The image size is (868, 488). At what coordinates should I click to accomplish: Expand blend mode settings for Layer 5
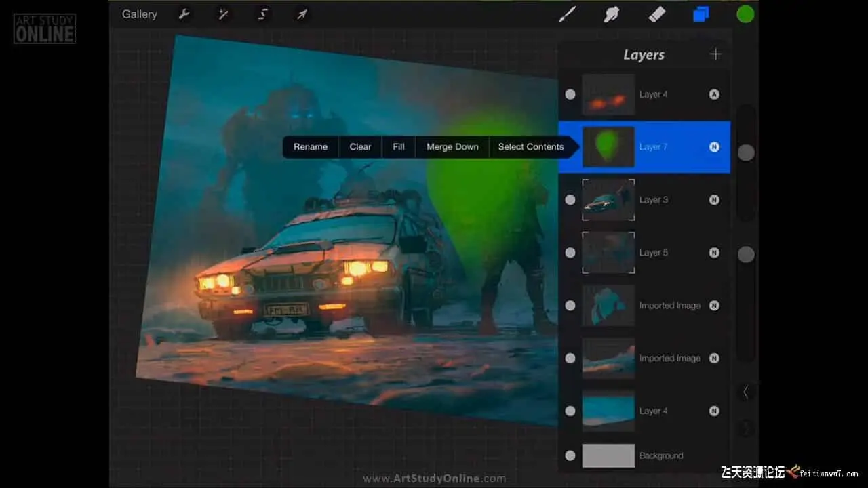pos(714,253)
